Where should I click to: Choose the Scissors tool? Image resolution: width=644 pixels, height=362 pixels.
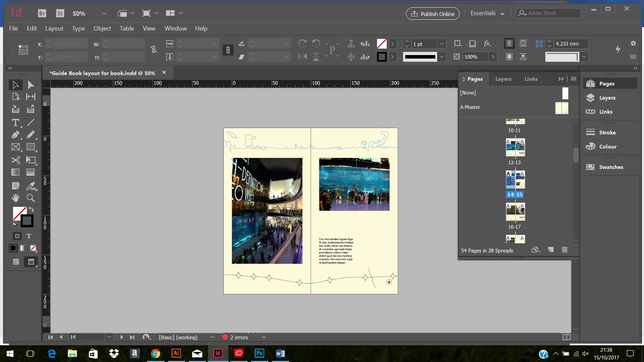[15, 160]
